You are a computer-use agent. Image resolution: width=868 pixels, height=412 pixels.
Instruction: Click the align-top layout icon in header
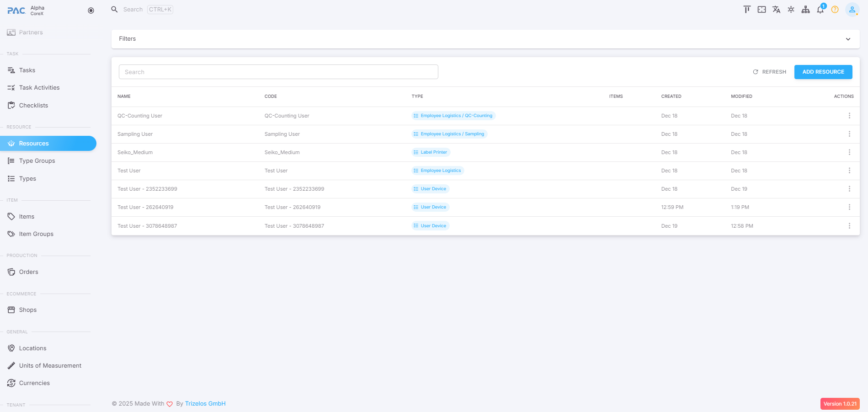click(x=747, y=10)
